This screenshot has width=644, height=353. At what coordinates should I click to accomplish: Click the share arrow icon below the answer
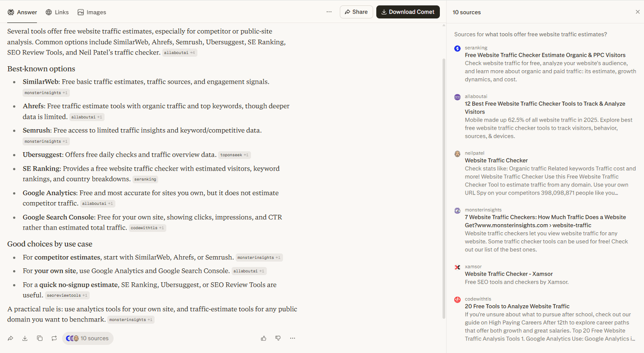click(x=11, y=338)
